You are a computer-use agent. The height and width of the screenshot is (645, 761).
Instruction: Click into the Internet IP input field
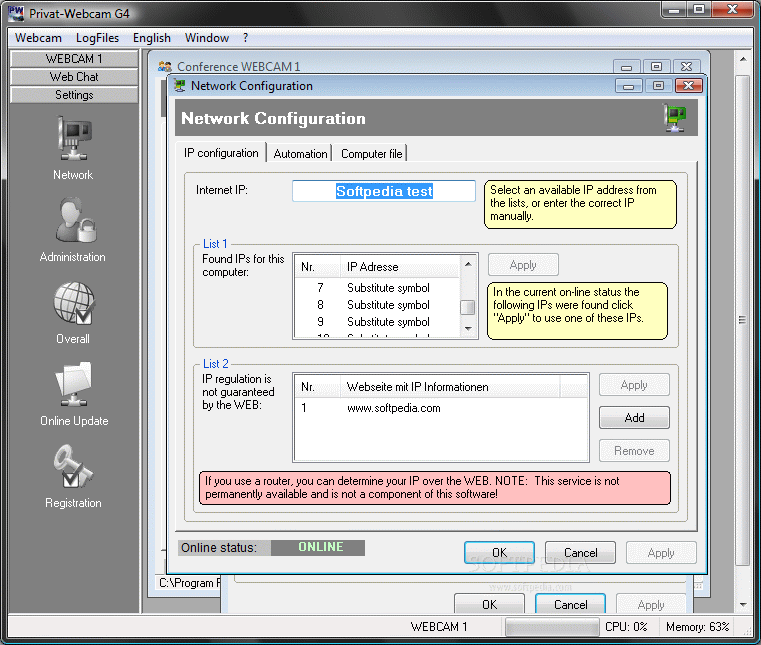coord(384,191)
